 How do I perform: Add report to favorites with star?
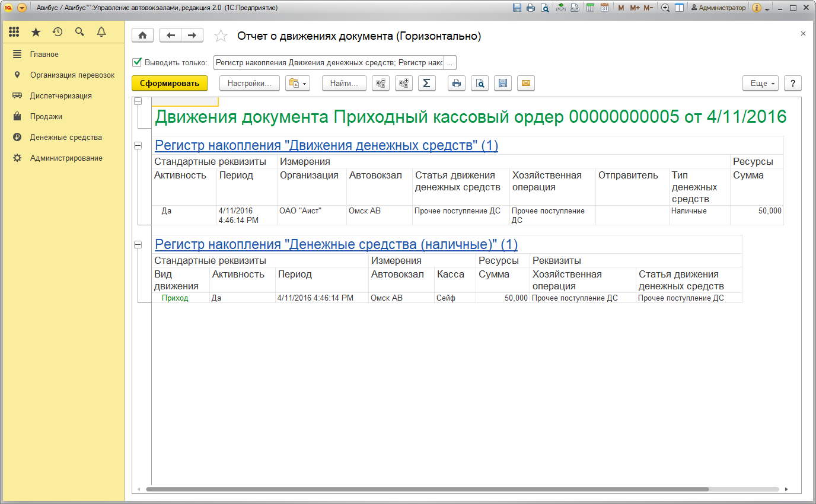221,37
